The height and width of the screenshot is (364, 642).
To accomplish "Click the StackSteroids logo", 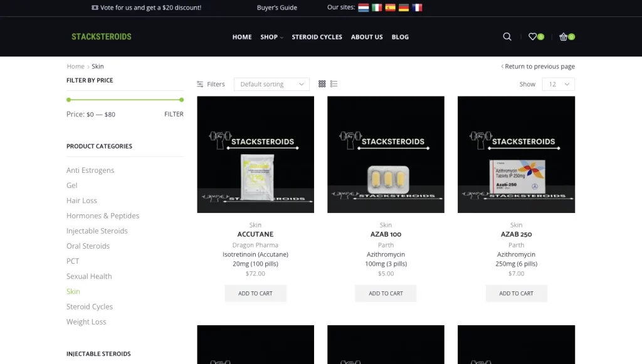I will (101, 37).
